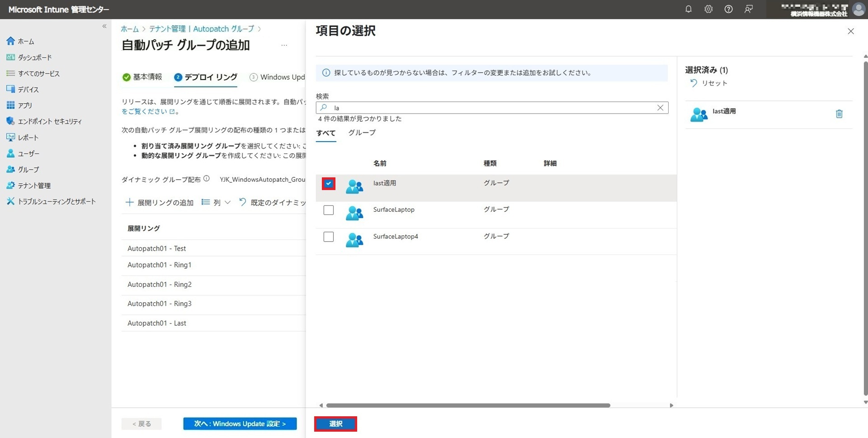Click into the 検索 search field

point(492,108)
